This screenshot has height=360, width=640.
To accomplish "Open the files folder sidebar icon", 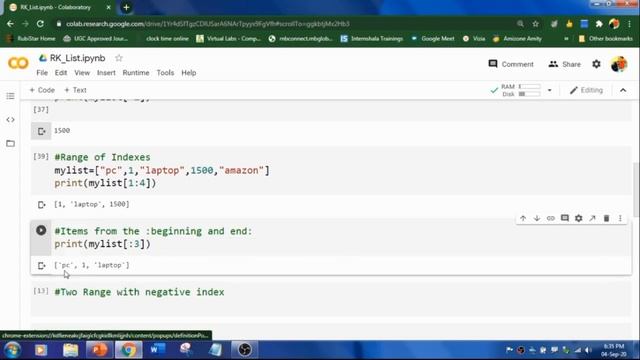I will (x=11, y=143).
